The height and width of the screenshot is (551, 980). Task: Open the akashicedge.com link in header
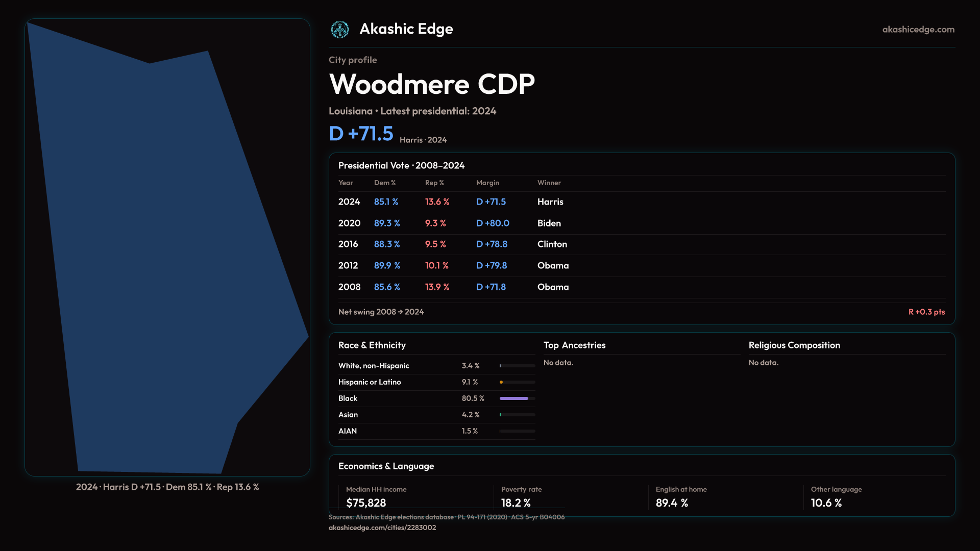[x=918, y=30]
